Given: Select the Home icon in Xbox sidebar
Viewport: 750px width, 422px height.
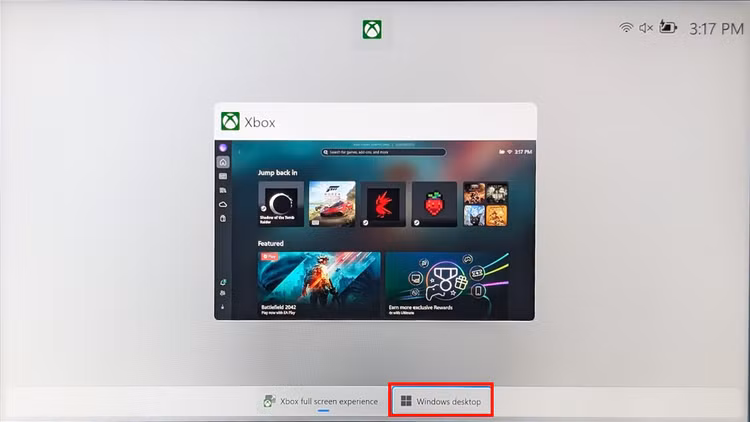Looking at the screenshot, I should point(223,162).
